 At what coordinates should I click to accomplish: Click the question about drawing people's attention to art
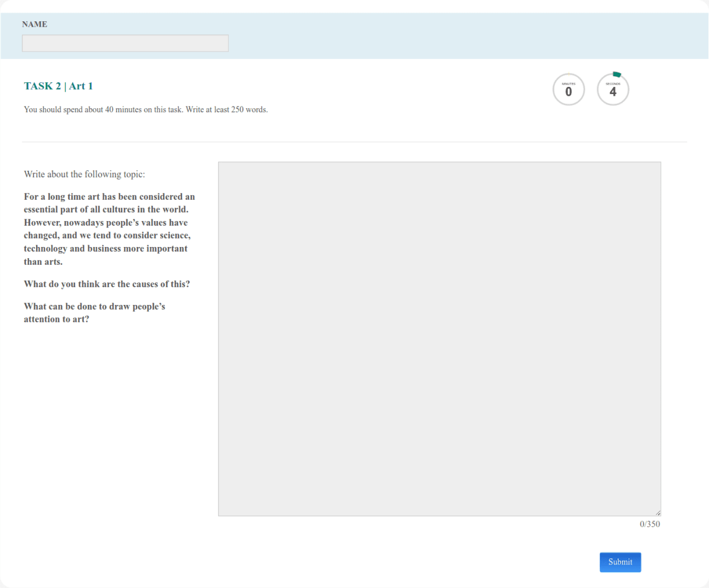[95, 312]
